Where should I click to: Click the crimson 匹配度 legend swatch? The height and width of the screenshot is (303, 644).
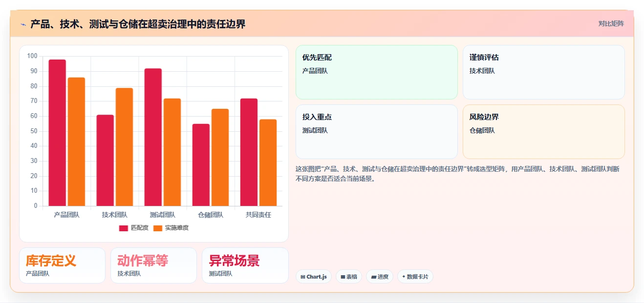pos(124,228)
